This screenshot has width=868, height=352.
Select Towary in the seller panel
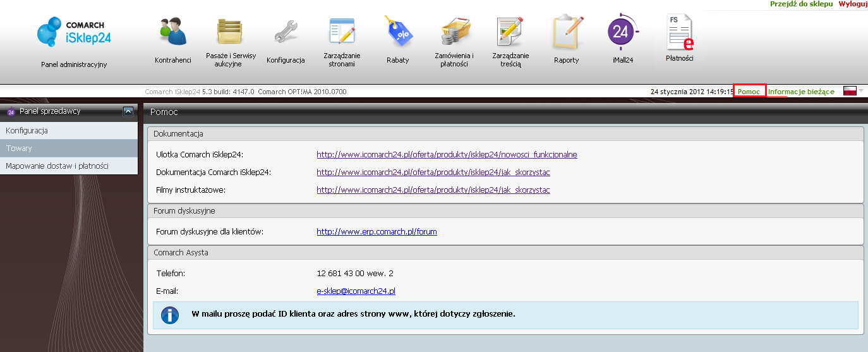69,149
